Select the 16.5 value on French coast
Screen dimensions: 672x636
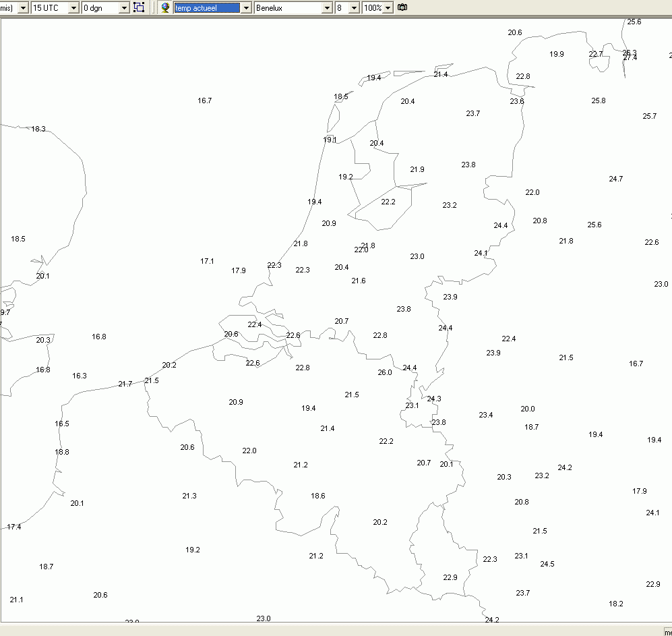[x=62, y=424]
